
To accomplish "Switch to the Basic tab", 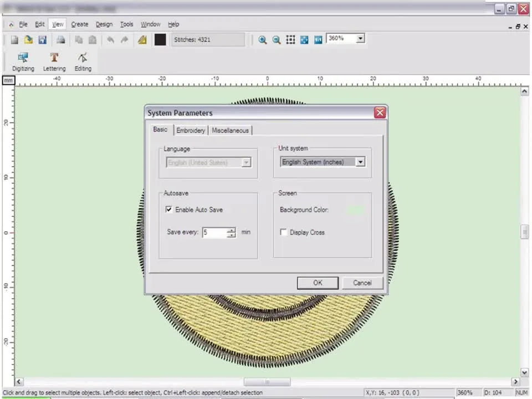I will pyautogui.click(x=160, y=129).
